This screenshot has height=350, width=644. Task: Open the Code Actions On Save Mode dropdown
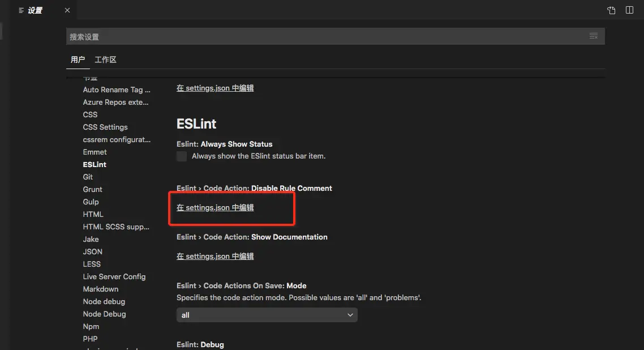click(x=267, y=315)
